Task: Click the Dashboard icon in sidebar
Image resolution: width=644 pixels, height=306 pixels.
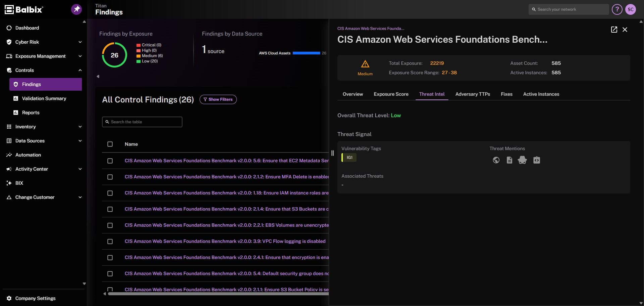Action: 9,28
